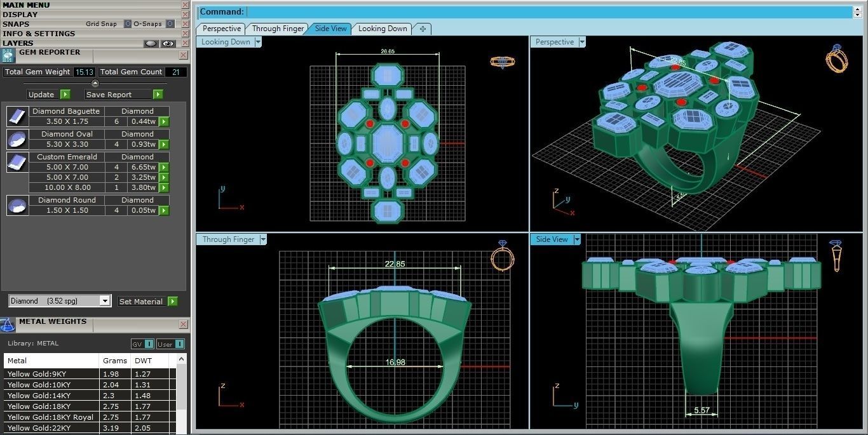Select the Yellow Gold:22KY row
868x435 pixels.
(90, 428)
